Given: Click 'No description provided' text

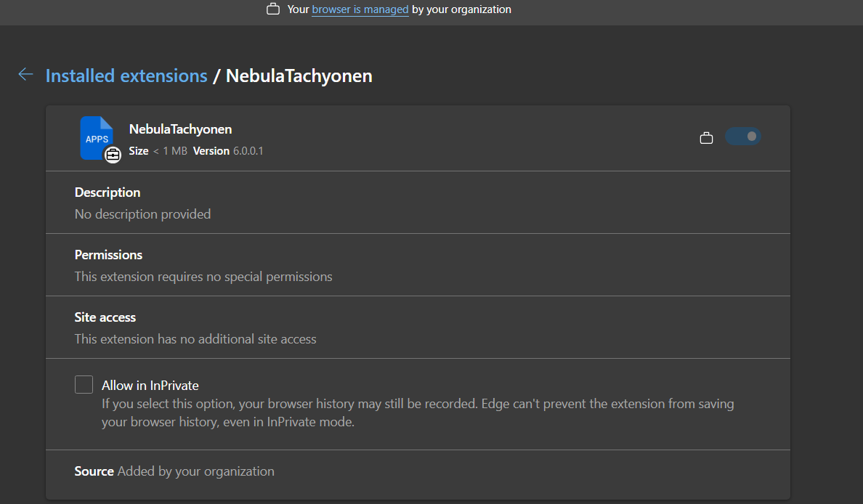Looking at the screenshot, I should pyautogui.click(x=142, y=214).
